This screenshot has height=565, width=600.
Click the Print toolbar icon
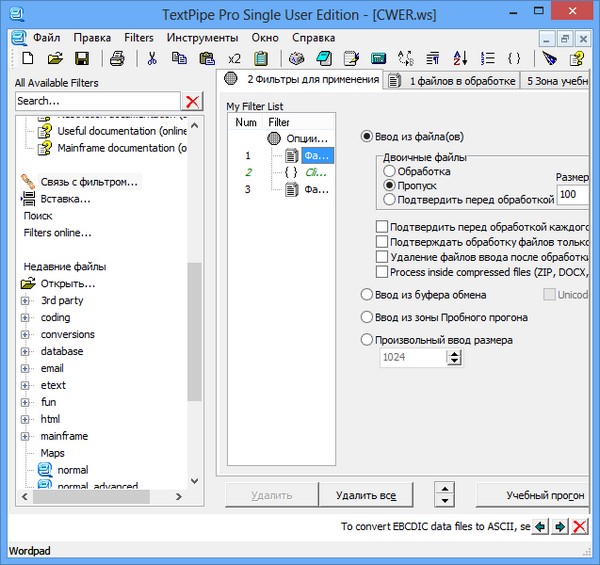[117, 58]
